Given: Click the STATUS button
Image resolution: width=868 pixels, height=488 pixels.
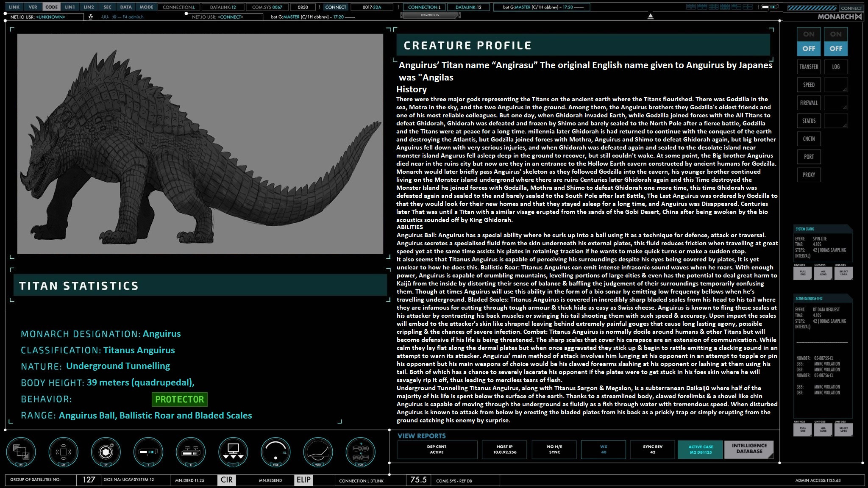Looking at the screenshot, I should click(809, 121).
